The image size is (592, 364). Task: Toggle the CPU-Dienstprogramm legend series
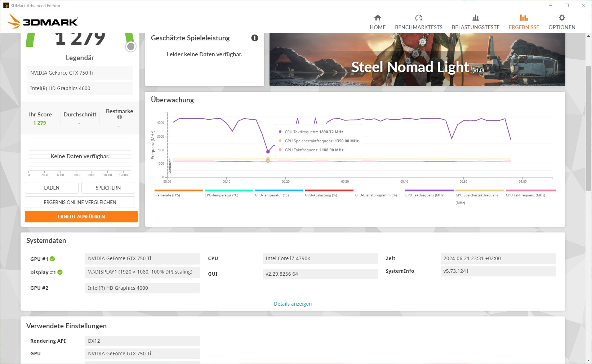[x=376, y=195]
